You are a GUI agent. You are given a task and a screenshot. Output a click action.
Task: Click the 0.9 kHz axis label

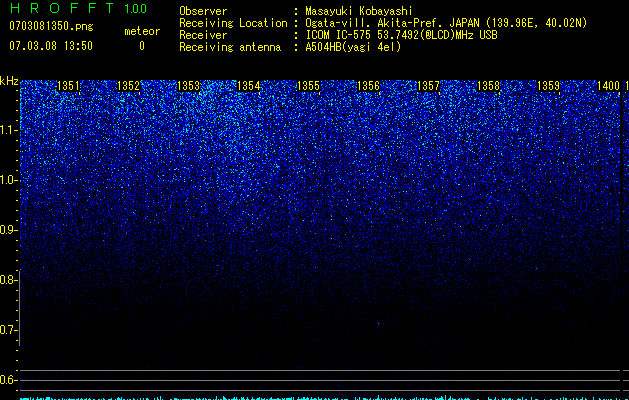click(7, 230)
